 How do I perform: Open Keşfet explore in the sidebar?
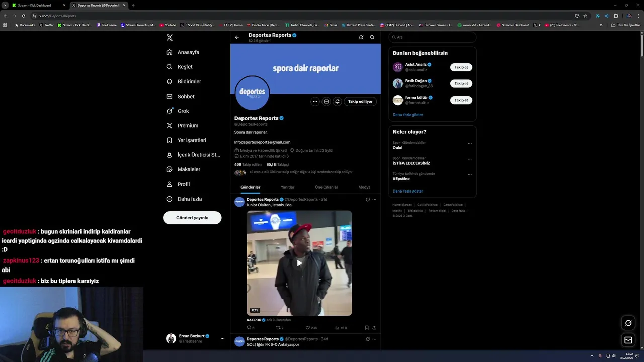180,67
